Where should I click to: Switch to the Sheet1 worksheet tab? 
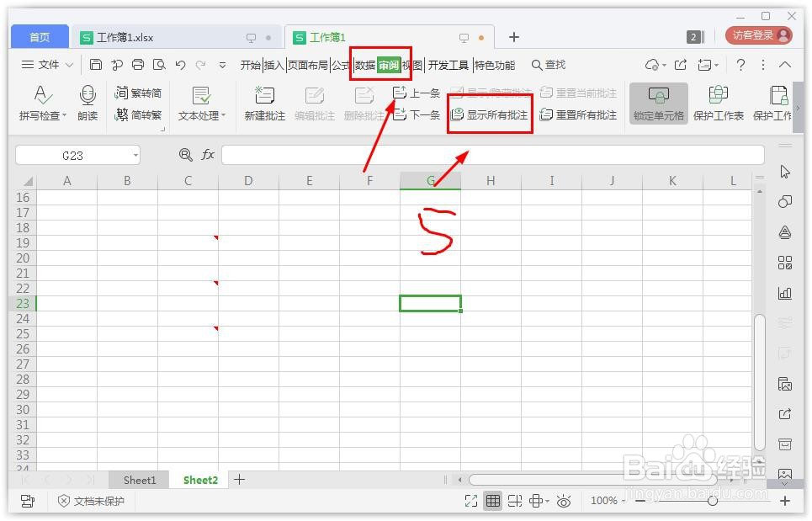138,479
